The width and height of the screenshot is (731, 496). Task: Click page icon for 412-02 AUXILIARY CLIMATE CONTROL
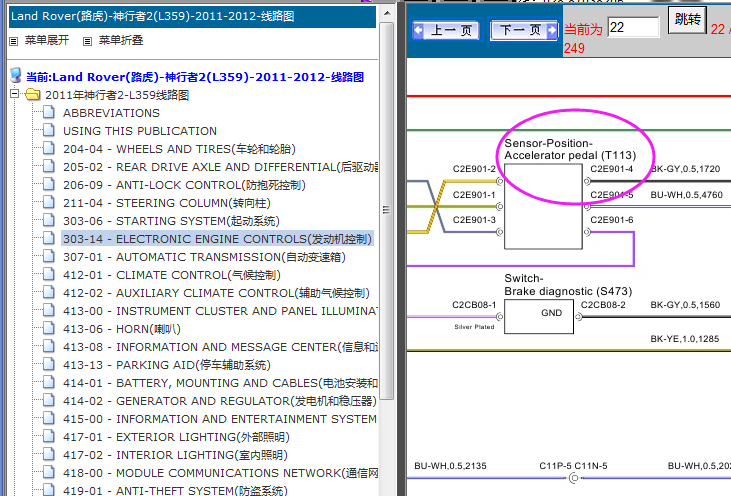[48, 292]
